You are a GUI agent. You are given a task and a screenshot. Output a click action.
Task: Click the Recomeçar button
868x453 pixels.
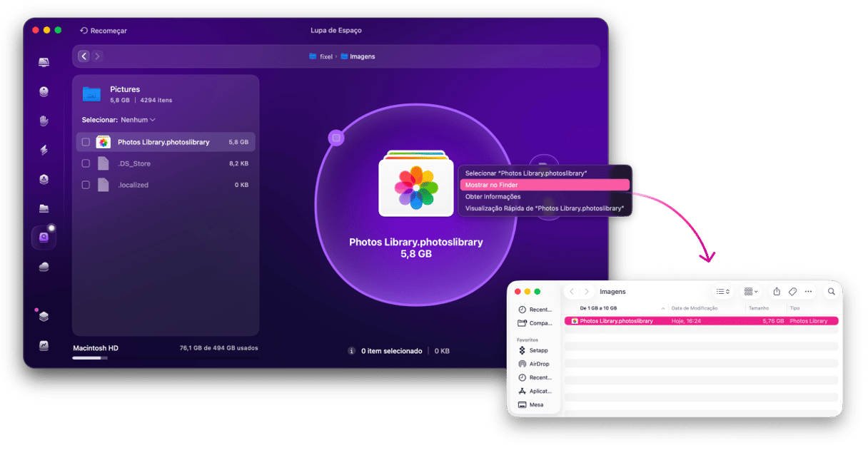[104, 31]
